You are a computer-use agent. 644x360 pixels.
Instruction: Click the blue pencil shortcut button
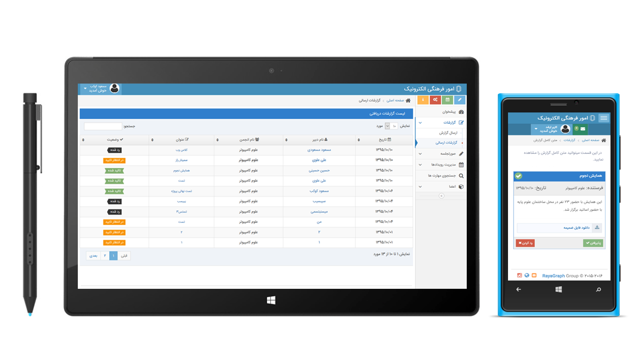pyautogui.click(x=460, y=100)
